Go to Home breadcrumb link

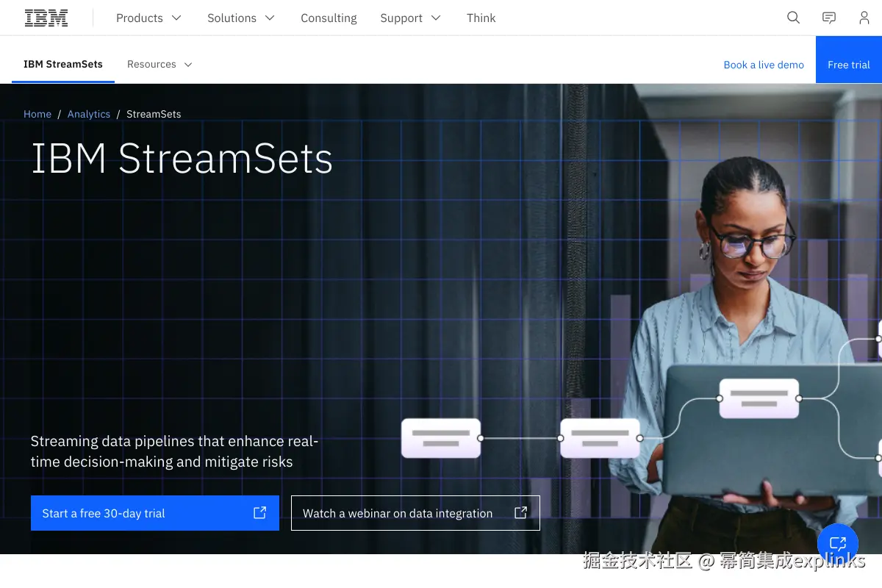[x=37, y=114]
